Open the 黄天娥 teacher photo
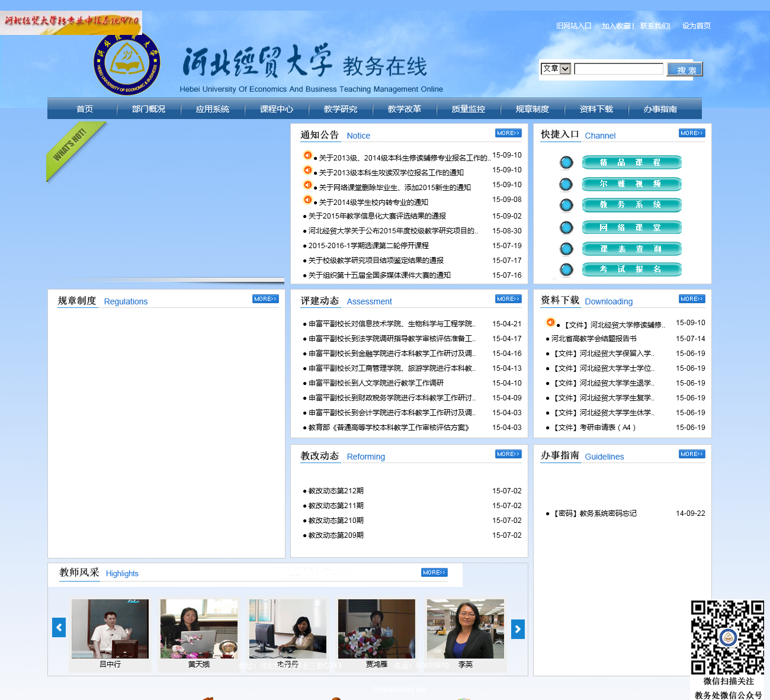 [199, 629]
